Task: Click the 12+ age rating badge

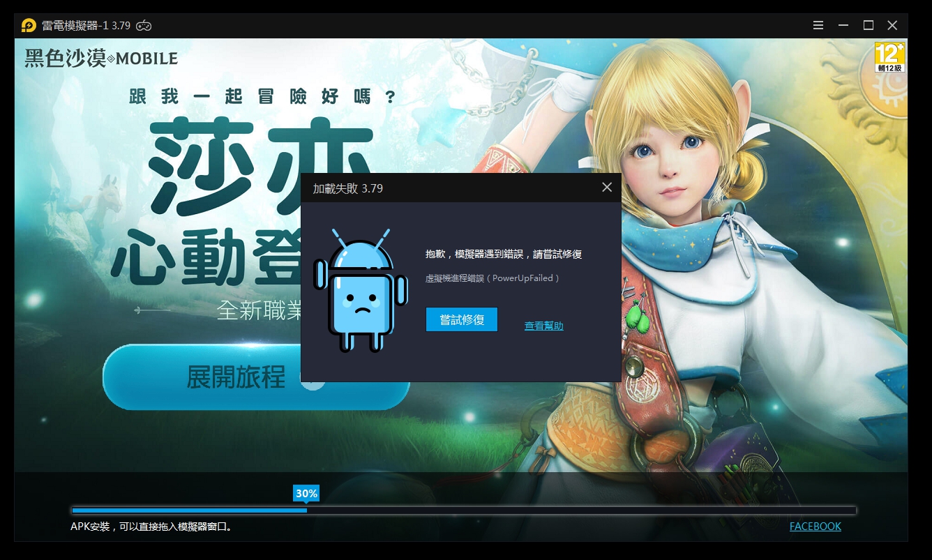Action: (x=889, y=57)
